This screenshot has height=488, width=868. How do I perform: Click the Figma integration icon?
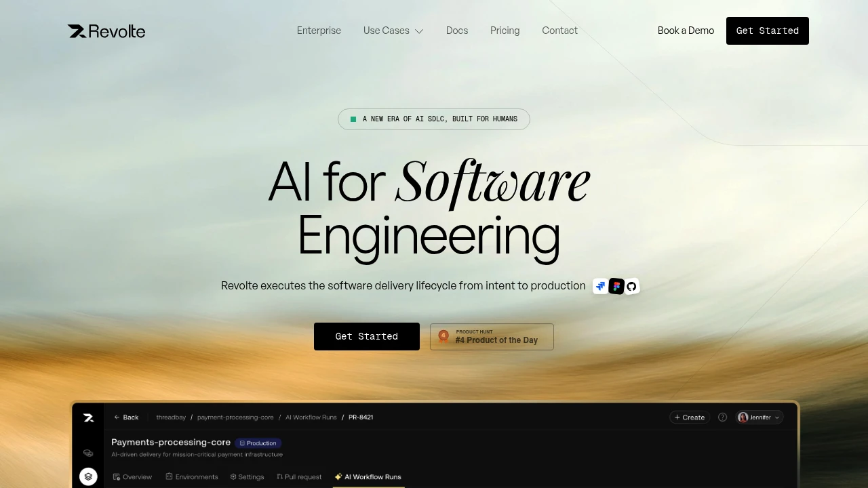coord(616,286)
